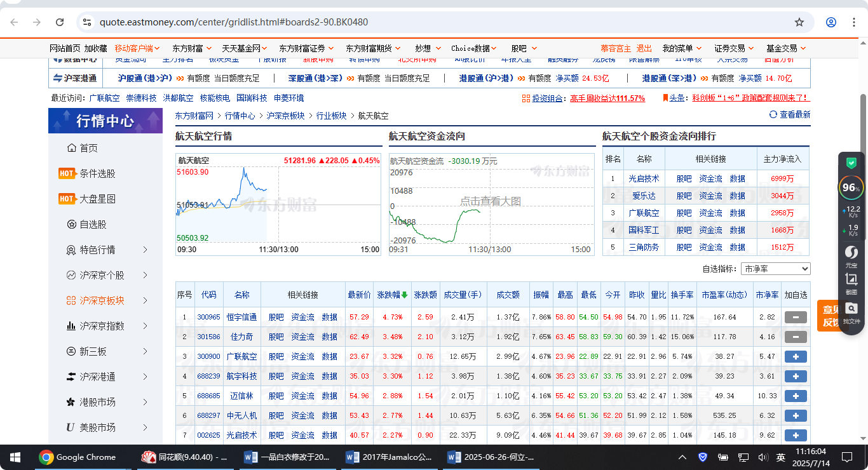This screenshot has height=470, width=868.
Task: Click the site info icon in address bar
Action: (x=87, y=22)
